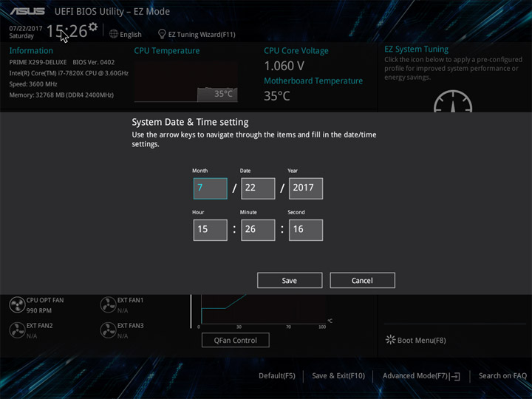Click the CPU Temperature graph
This screenshot has height=399, width=532.
(x=186, y=81)
